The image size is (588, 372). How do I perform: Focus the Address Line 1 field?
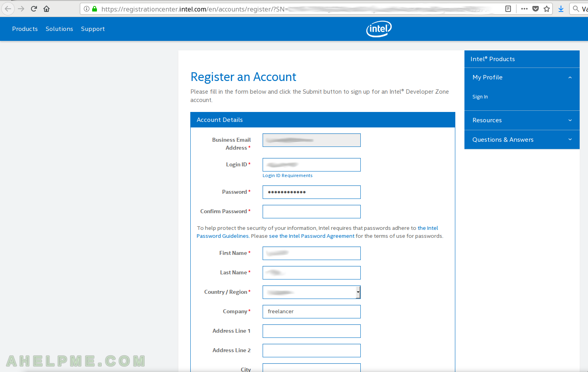(x=311, y=331)
